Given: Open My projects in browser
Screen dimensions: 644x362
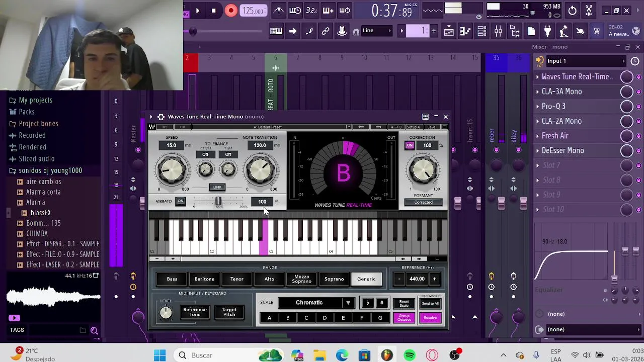Looking at the screenshot, I should pyautogui.click(x=35, y=100).
